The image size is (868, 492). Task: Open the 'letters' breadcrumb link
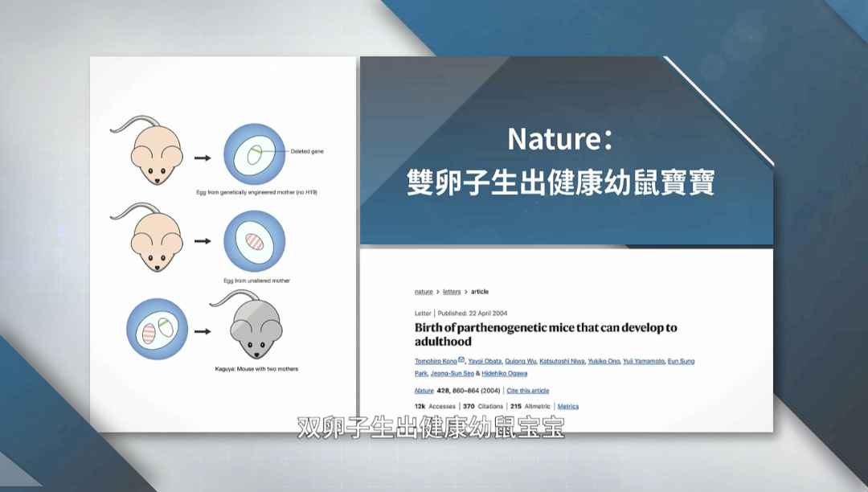click(x=452, y=292)
